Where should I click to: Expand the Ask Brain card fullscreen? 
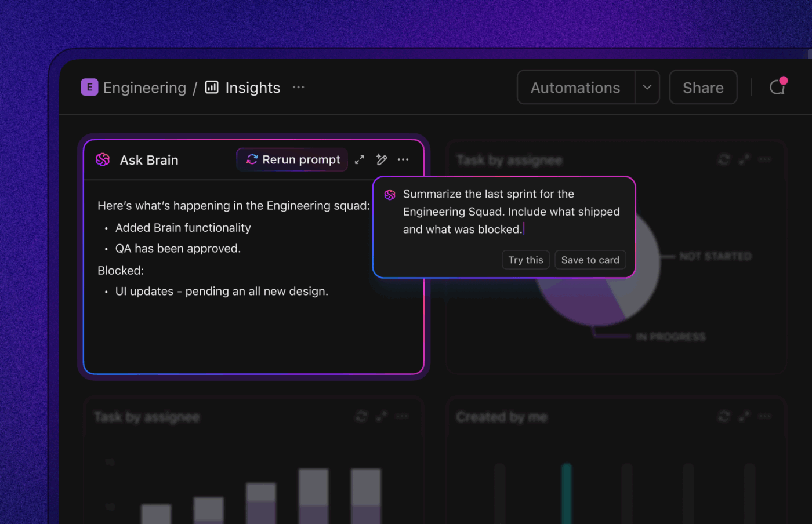(x=360, y=159)
